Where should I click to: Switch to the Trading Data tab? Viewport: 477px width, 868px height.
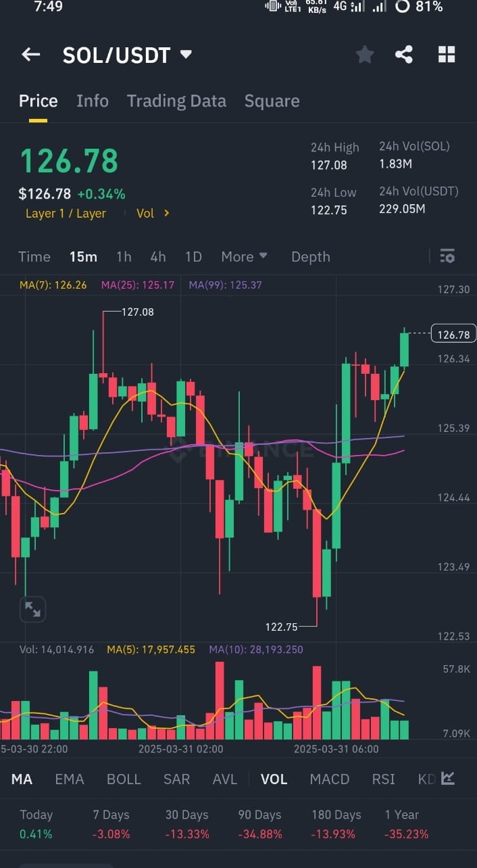click(176, 101)
